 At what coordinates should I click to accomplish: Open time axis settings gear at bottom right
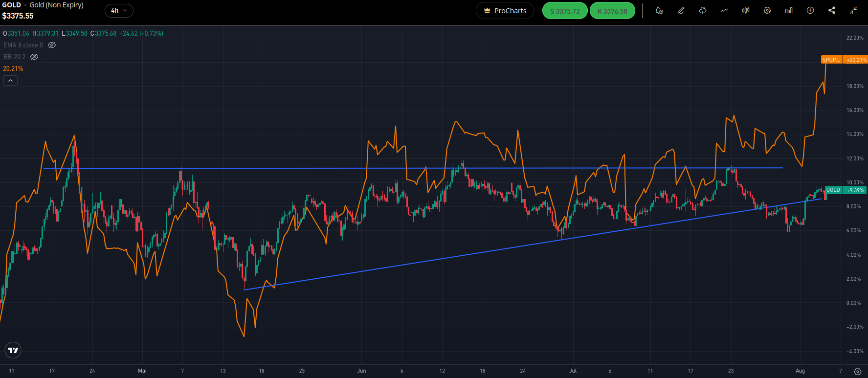coord(857,371)
